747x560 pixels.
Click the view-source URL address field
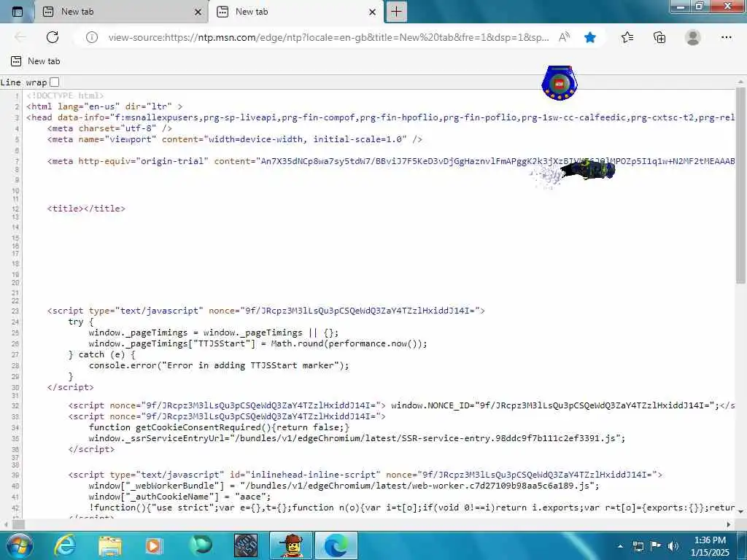pos(329,37)
